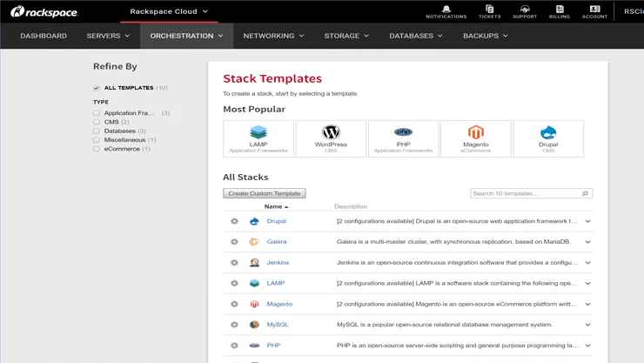644x363 pixels.
Task: Click the gear icon in Jenkins row
Action: tap(234, 262)
